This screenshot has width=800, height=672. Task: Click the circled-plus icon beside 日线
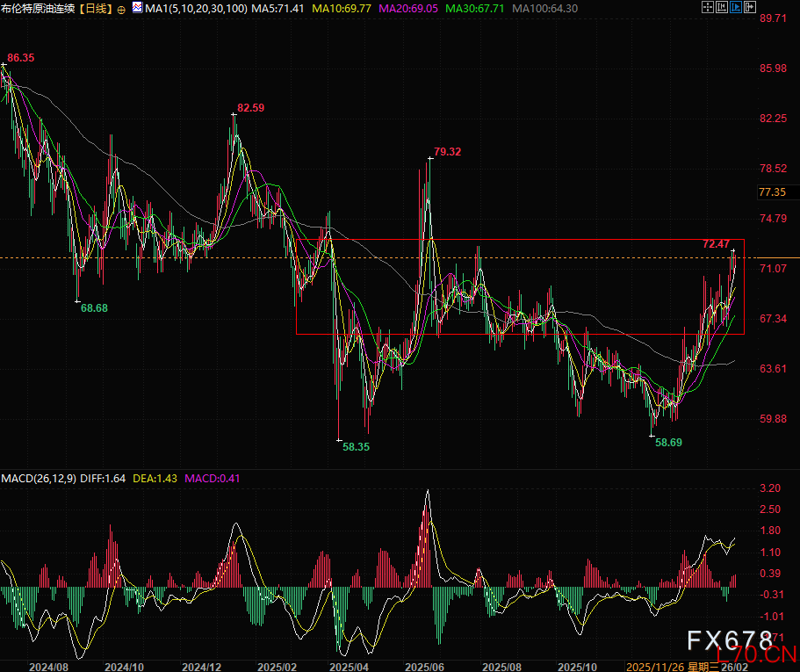click(121, 9)
